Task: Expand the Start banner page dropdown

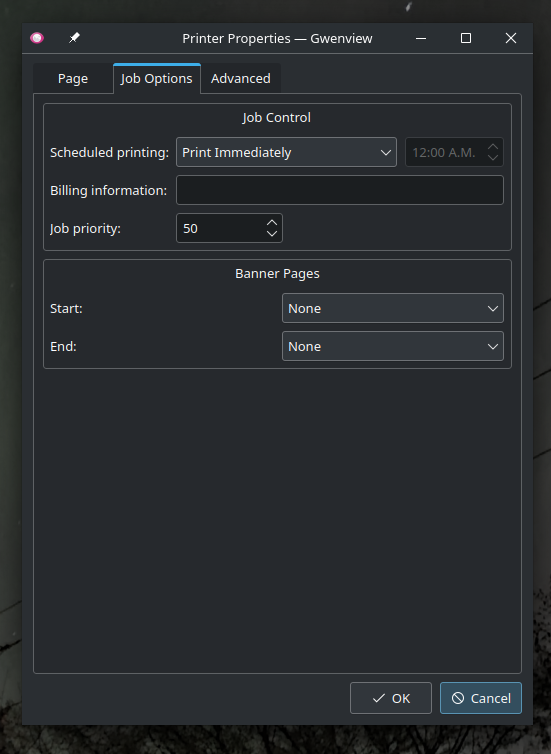Action: tap(393, 308)
